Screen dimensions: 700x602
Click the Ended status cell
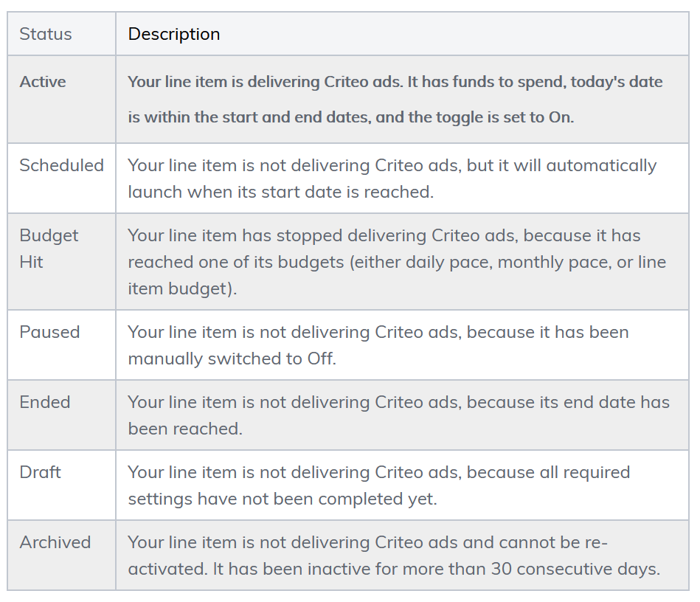(x=45, y=402)
